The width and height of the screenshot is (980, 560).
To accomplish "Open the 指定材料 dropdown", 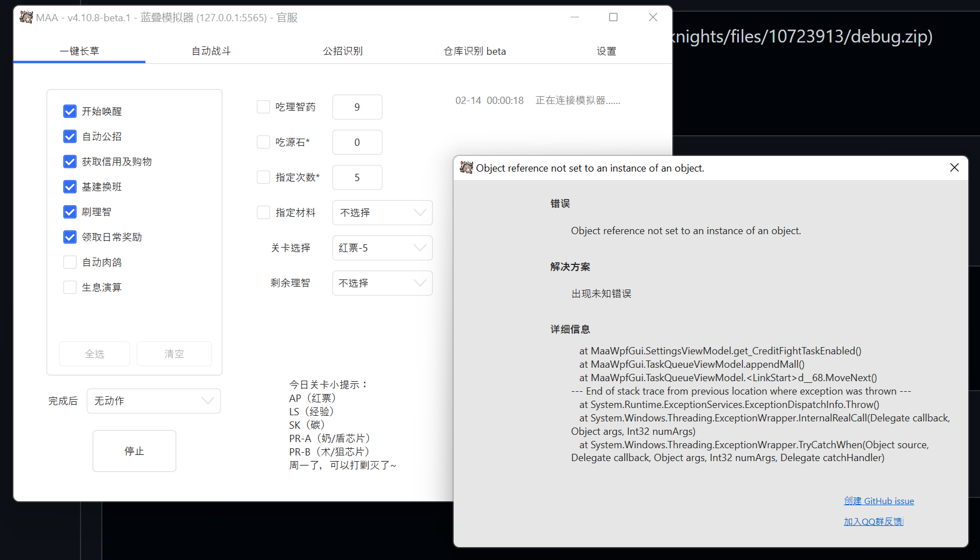I will pos(382,212).
